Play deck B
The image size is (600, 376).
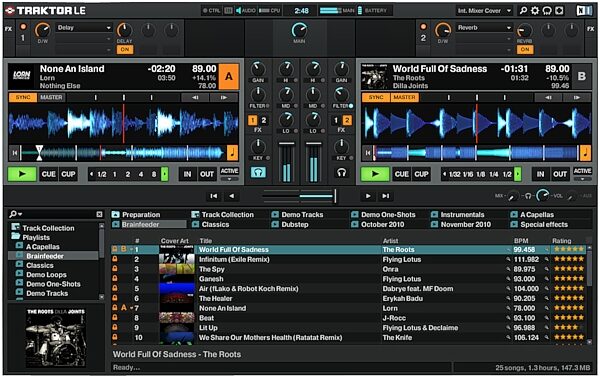click(375, 174)
